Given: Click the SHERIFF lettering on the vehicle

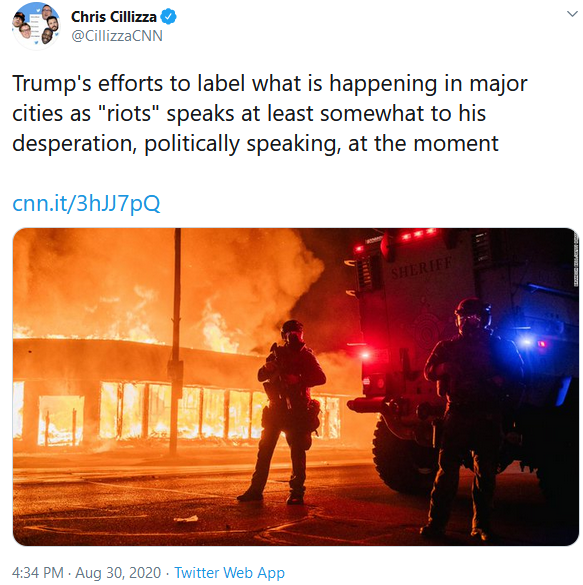Looking at the screenshot, I should click(x=421, y=267).
